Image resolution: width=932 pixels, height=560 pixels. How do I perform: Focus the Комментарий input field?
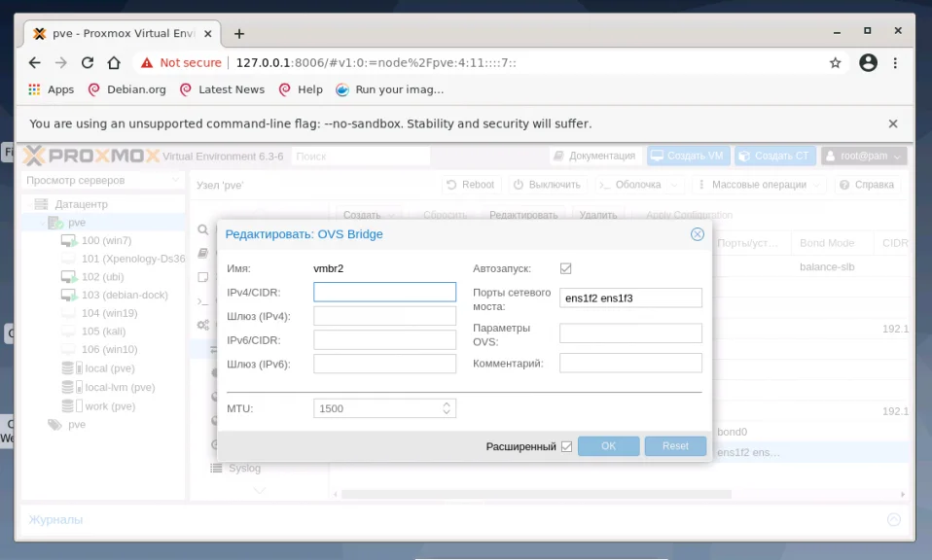point(630,363)
